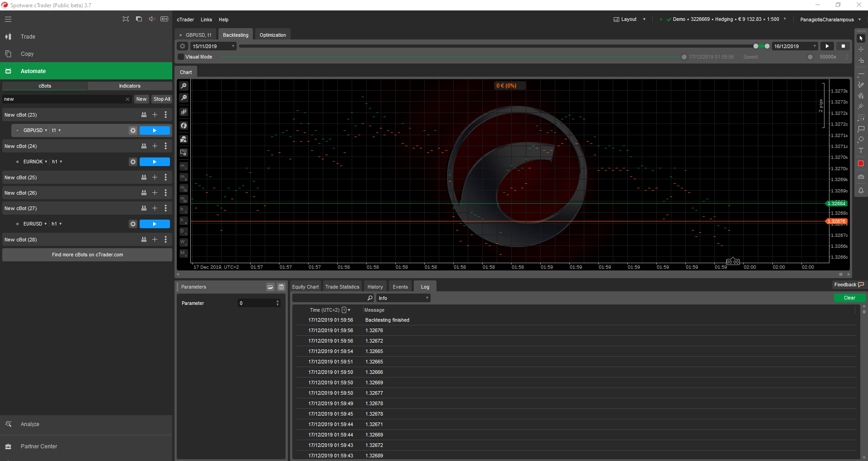Select the equidistant channel tool

click(861, 95)
